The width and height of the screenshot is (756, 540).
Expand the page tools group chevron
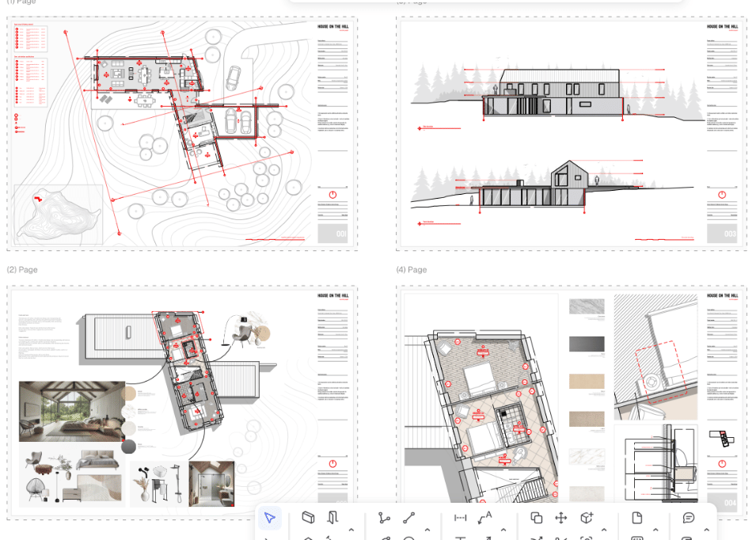tap(655, 530)
